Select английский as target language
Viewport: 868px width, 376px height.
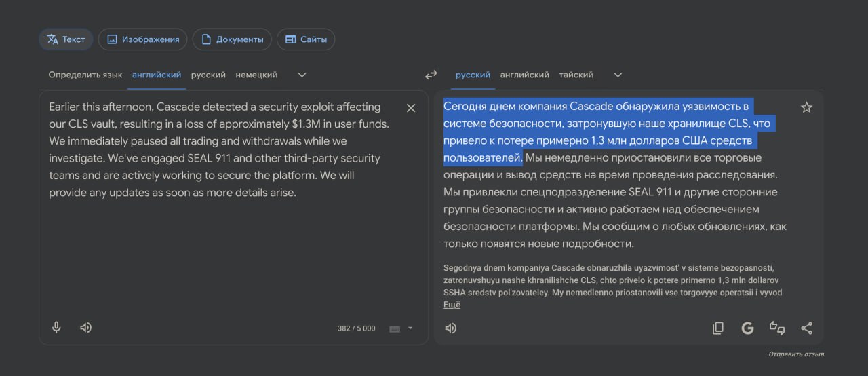pyautogui.click(x=525, y=75)
